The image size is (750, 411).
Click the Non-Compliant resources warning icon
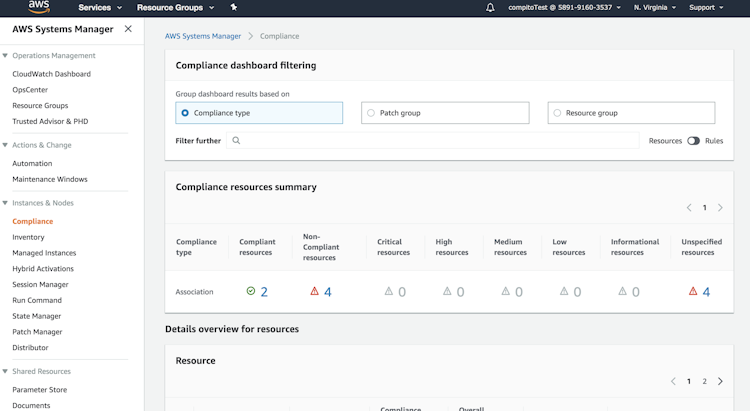coord(314,292)
